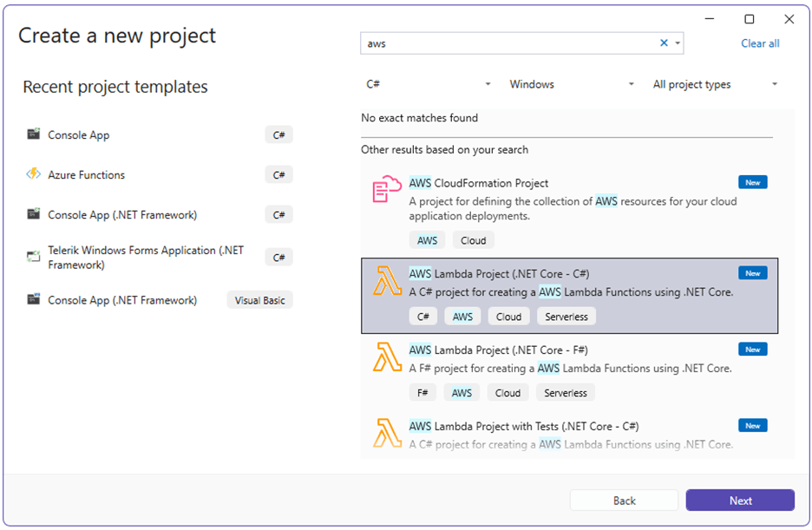Click the Serverless tag on the Lambda C# template

(x=566, y=316)
